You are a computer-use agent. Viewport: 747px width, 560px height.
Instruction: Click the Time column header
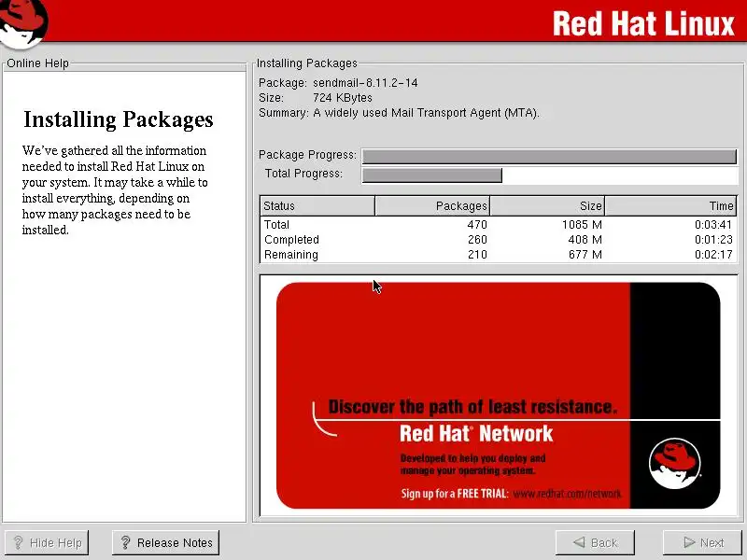670,205
